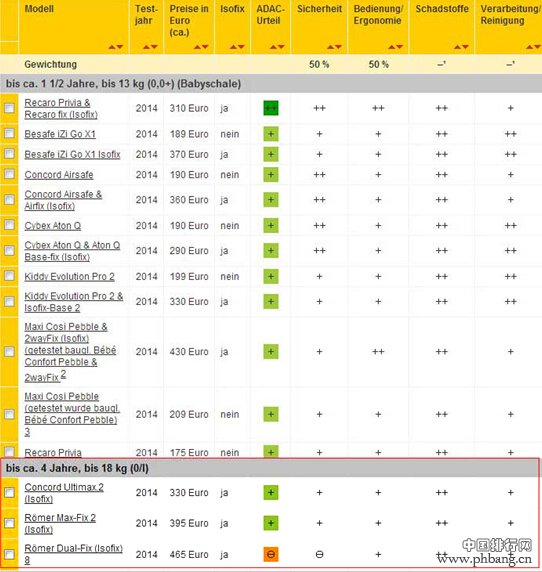Open Cybex Aton Q & Aton Q Base-fix link

[72, 251]
